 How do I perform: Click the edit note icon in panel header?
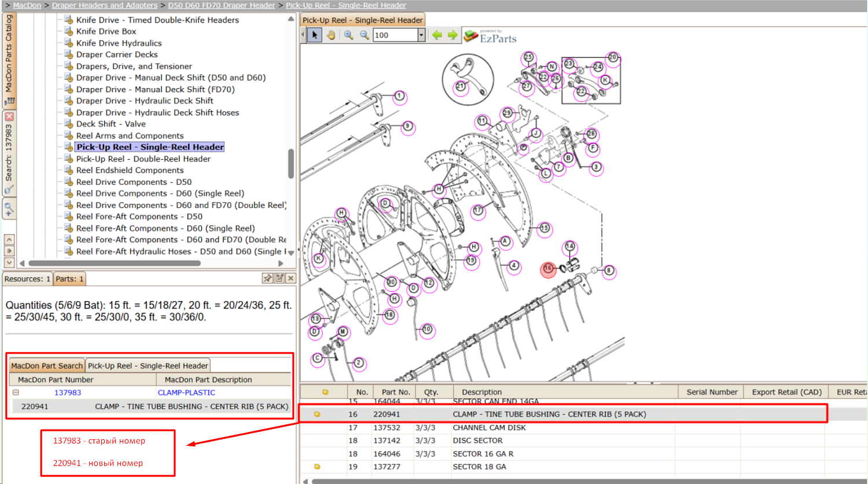tap(279, 278)
